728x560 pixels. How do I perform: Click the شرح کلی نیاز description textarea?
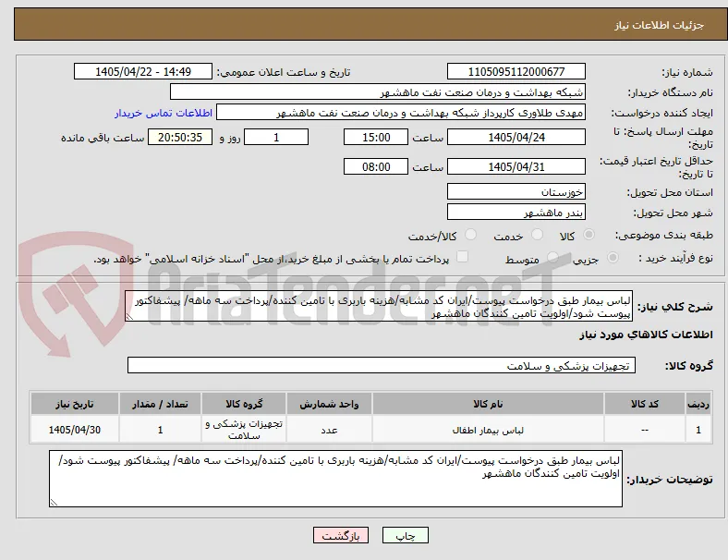coord(379,307)
